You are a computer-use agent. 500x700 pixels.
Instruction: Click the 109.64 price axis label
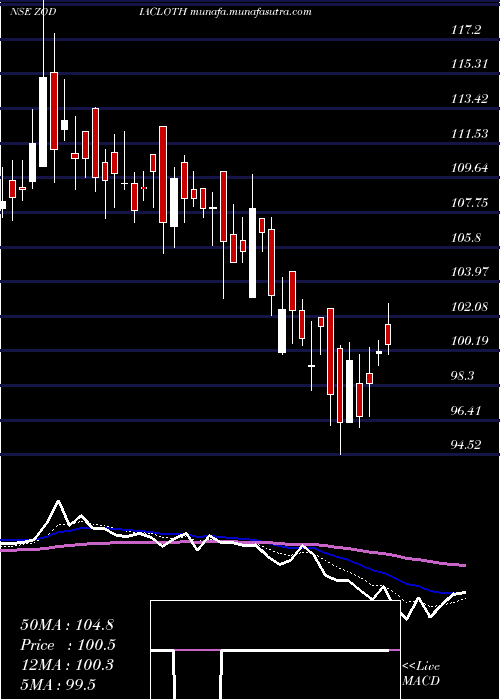469,169
